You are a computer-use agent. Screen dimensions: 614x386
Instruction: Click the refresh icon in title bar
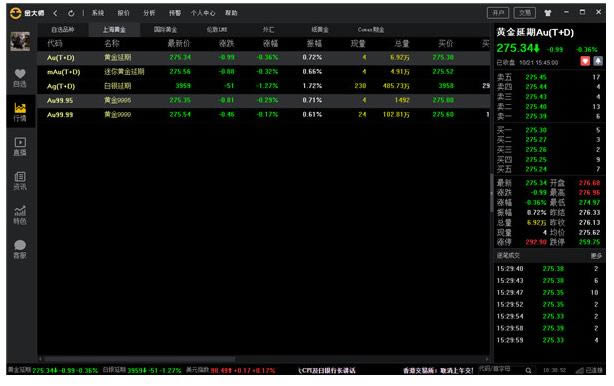click(x=71, y=13)
